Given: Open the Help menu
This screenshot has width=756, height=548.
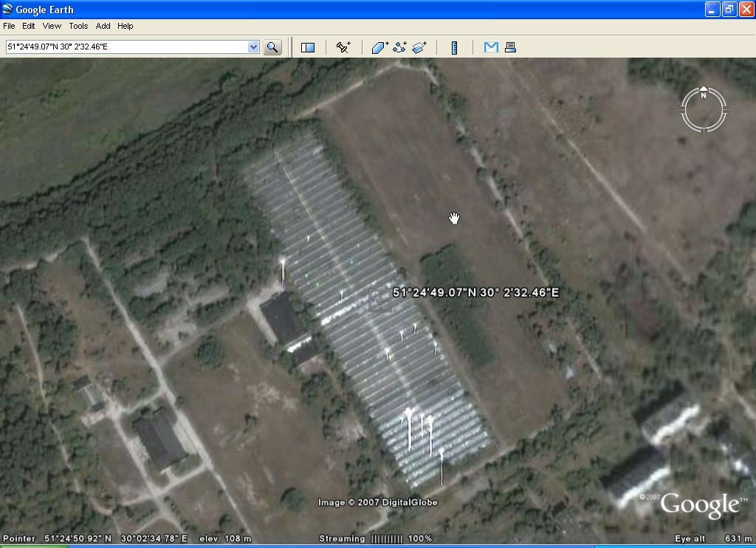Looking at the screenshot, I should (x=126, y=26).
